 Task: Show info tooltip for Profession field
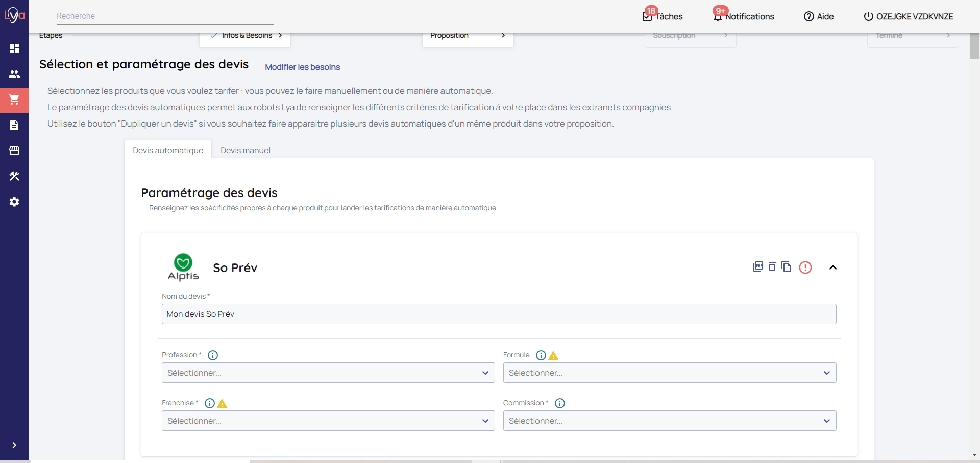point(213,355)
